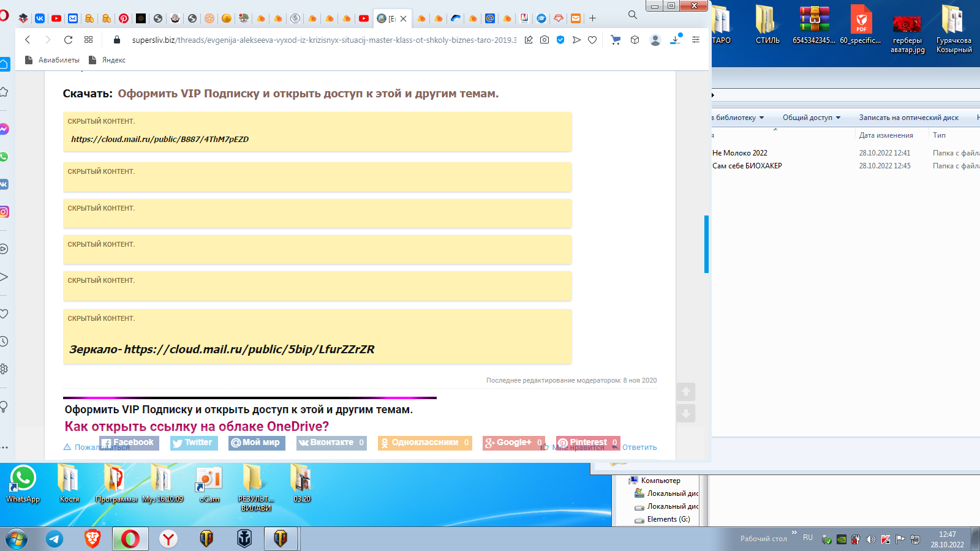The width and height of the screenshot is (980, 551).
Task: Select the 60_specific PDF file on desktop
Action: pyautogui.click(x=861, y=26)
